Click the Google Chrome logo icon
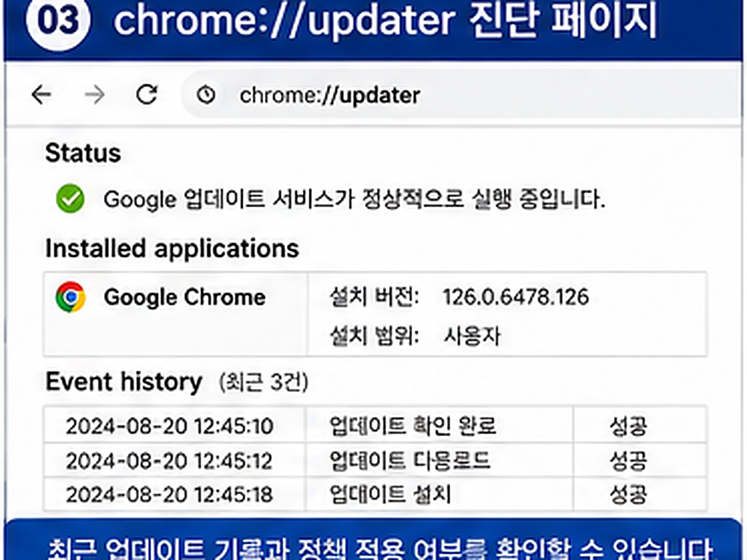The width and height of the screenshot is (747, 560). tap(70, 297)
